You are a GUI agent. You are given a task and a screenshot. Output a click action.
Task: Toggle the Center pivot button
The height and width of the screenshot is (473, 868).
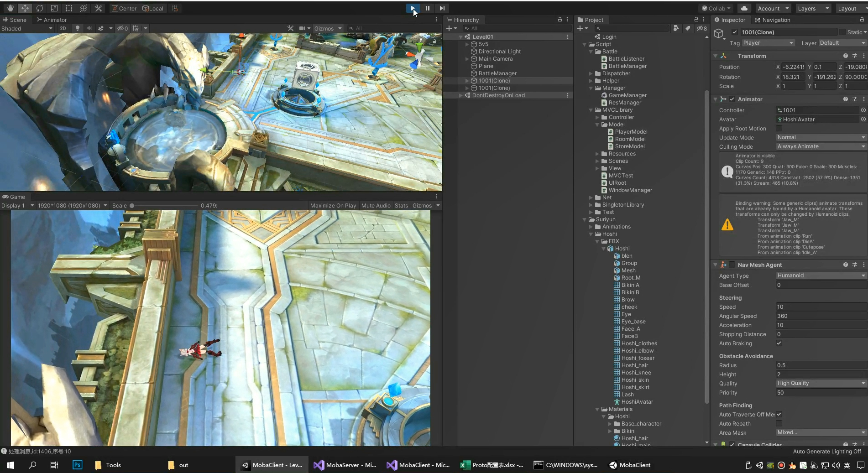pos(124,8)
